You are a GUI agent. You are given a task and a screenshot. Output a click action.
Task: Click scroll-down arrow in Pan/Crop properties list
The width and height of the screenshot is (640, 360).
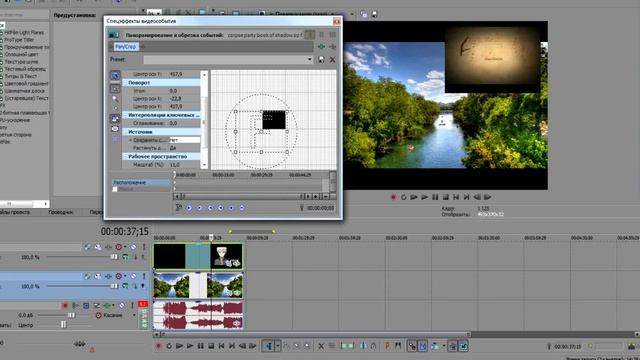tap(204, 165)
